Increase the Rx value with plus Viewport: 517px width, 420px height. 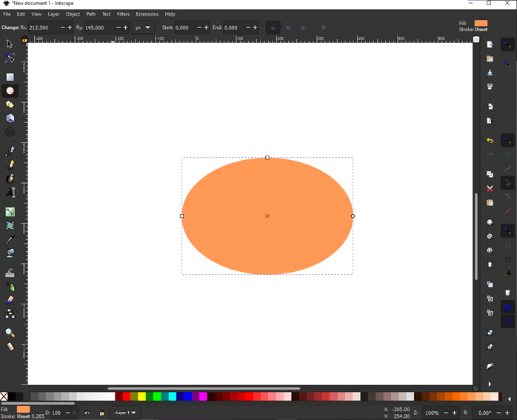tap(70, 28)
